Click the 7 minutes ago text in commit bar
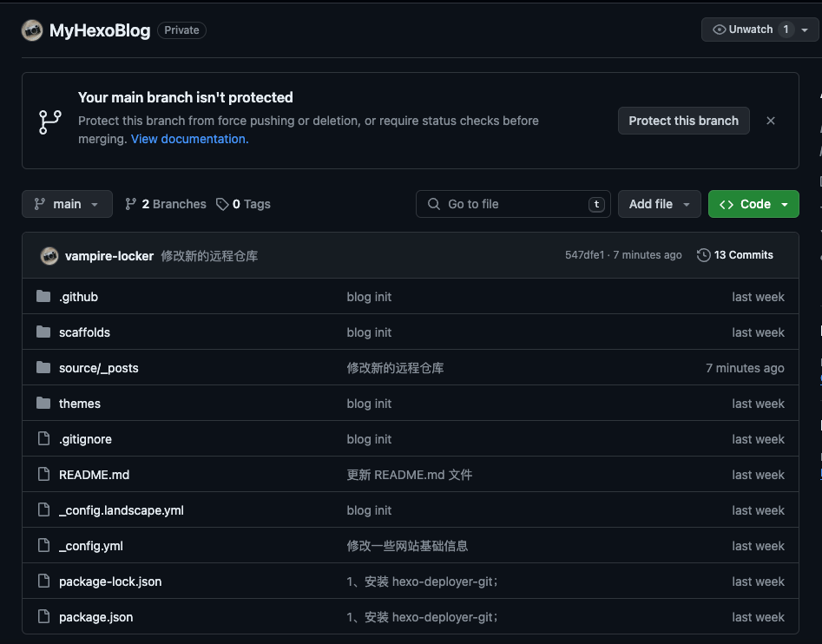The height and width of the screenshot is (644, 822). [648, 254]
